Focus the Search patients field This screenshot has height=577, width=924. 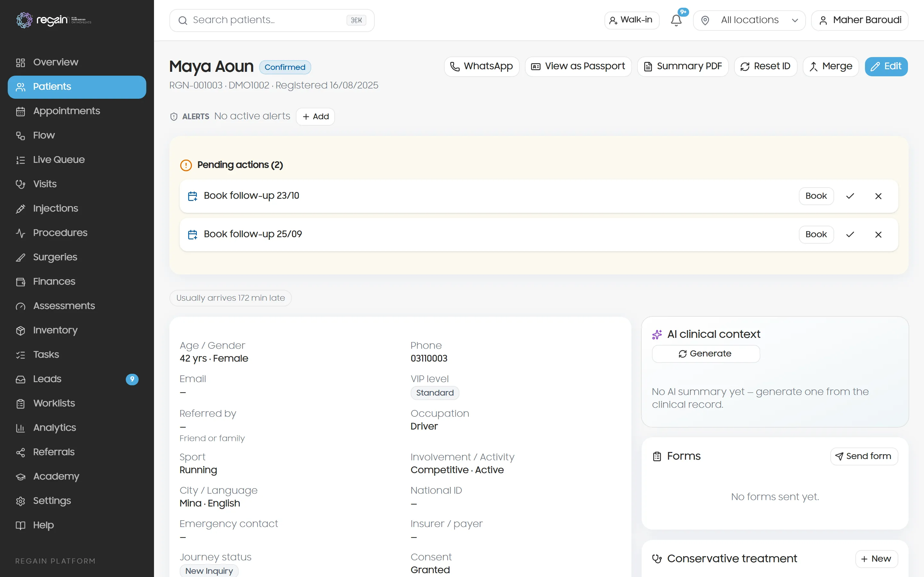(272, 20)
